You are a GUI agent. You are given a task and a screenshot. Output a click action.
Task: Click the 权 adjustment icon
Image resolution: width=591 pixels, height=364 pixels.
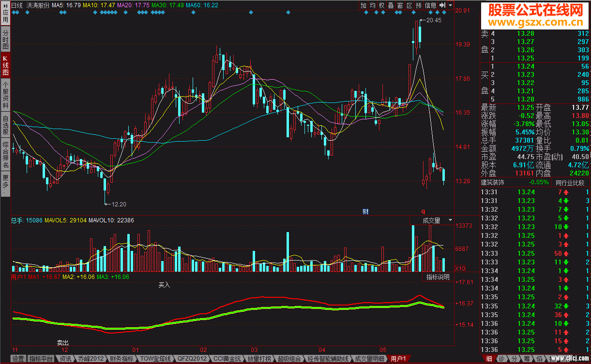coord(381,5)
